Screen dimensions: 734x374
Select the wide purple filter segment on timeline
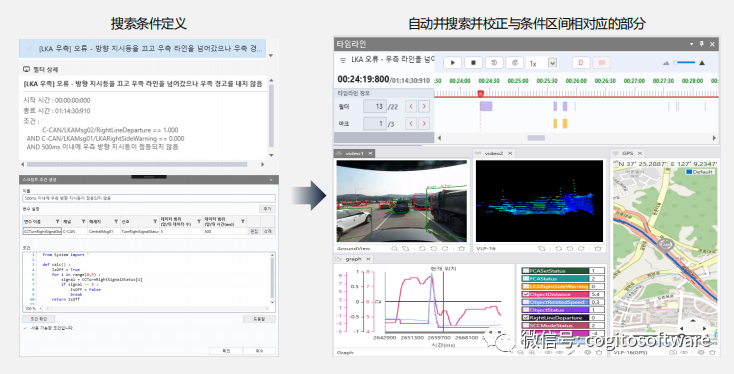click(x=486, y=106)
